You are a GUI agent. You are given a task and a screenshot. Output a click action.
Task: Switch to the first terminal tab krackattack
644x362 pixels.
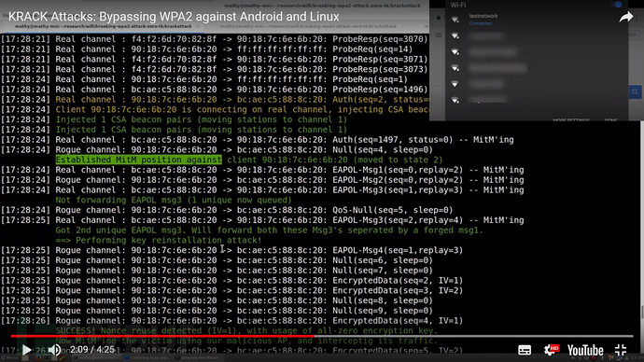tap(103, 26)
